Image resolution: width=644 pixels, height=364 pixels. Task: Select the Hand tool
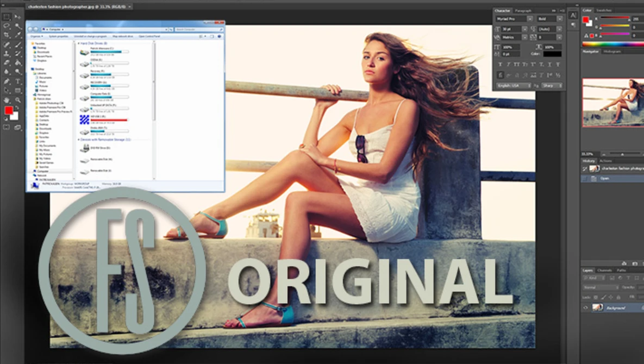pos(7,100)
